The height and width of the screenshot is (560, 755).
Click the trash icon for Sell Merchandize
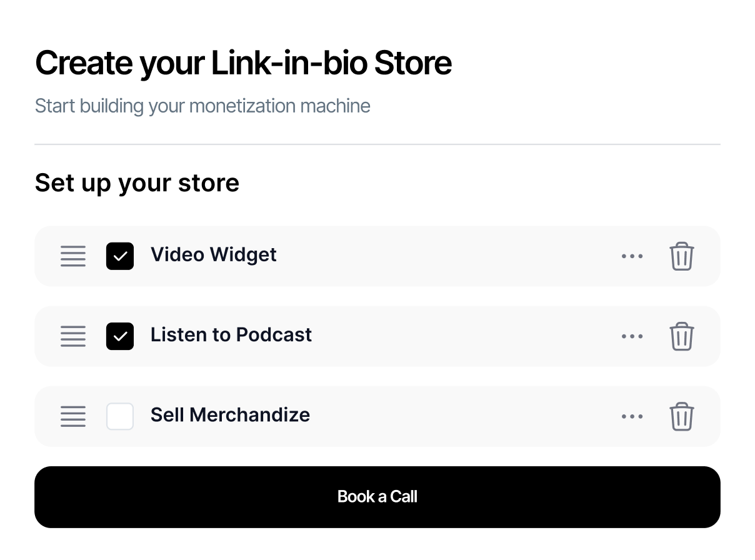(682, 416)
